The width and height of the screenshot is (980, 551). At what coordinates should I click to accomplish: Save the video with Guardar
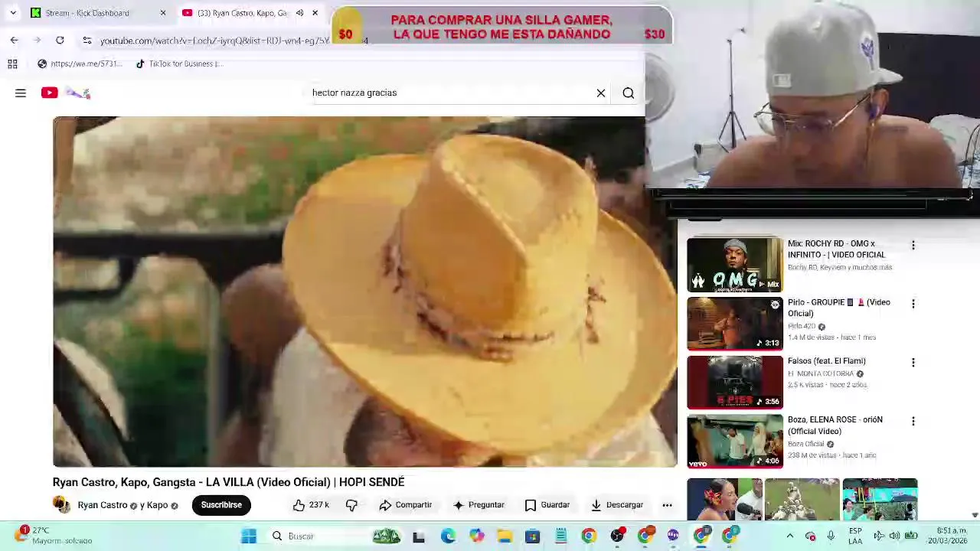point(547,505)
